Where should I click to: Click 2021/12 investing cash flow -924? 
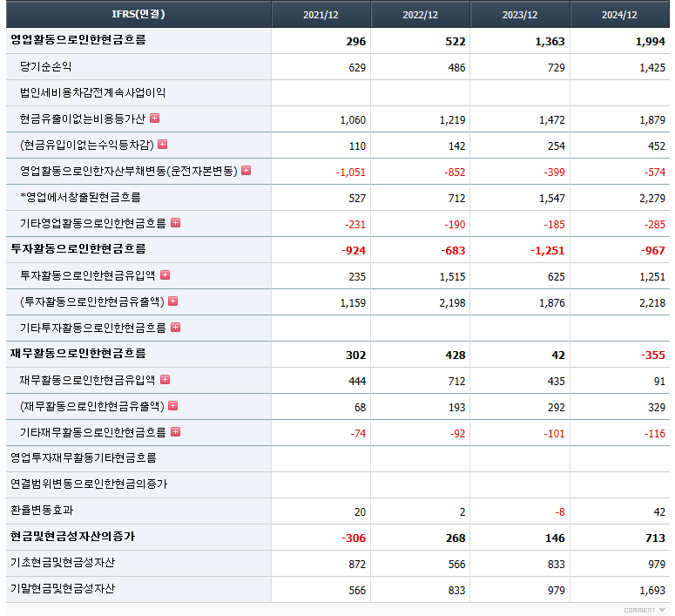tap(354, 250)
